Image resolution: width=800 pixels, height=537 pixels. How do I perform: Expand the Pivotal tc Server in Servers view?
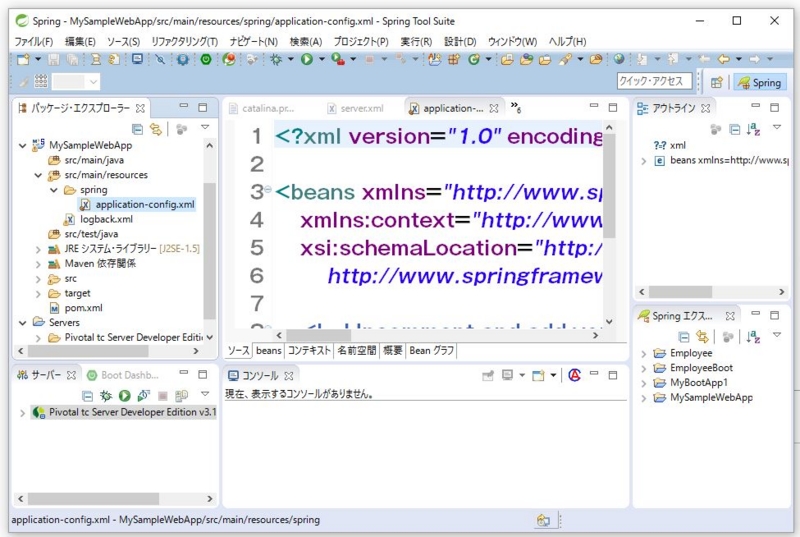[22, 413]
